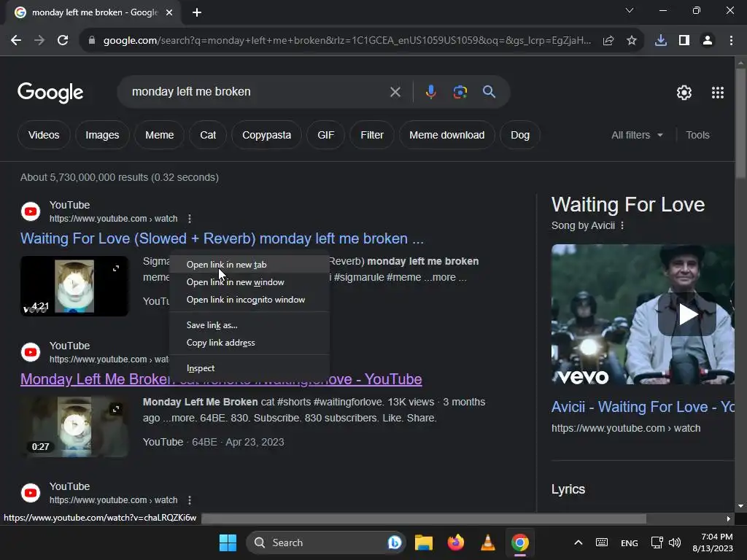The width and height of the screenshot is (747, 560).
Task: Open options dots beside Song by Avicii
Action: point(622,226)
